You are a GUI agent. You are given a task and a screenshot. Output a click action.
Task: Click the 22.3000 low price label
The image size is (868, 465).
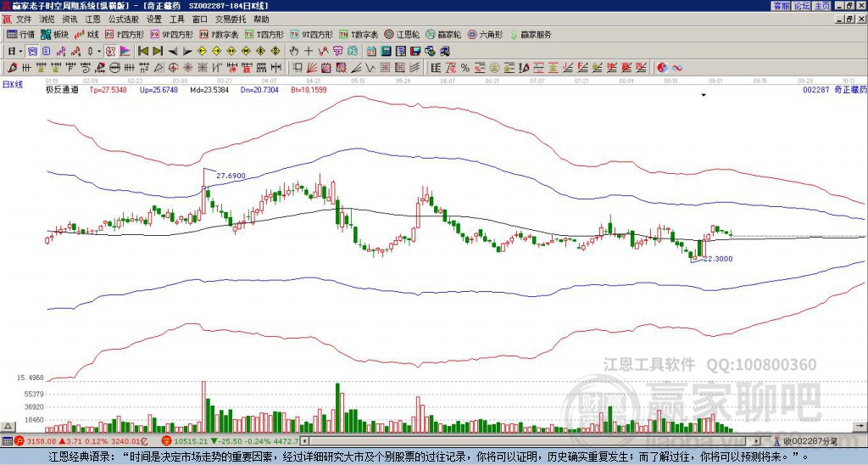[x=718, y=258]
